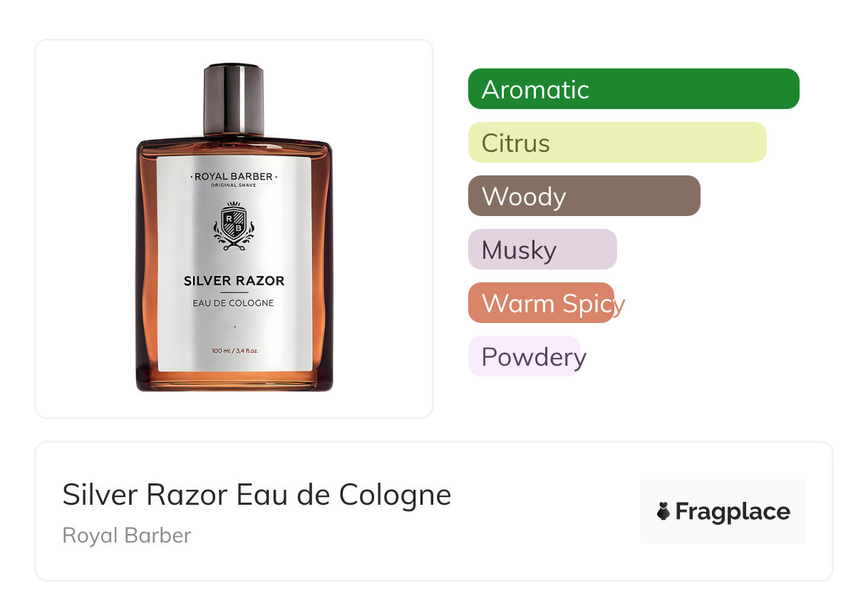The height and width of the screenshot is (616, 868).
Task: Click the EAU DE COLOGNE text on label
Action: coord(234,303)
